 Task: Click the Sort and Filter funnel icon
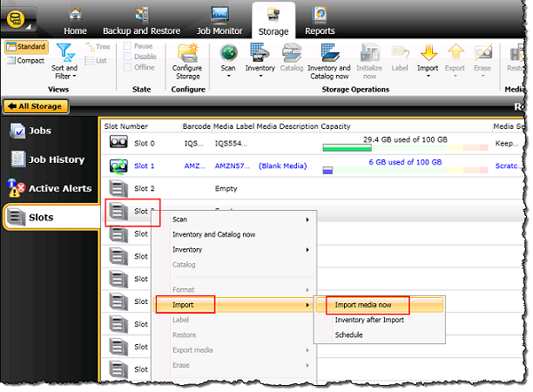point(64,52)
